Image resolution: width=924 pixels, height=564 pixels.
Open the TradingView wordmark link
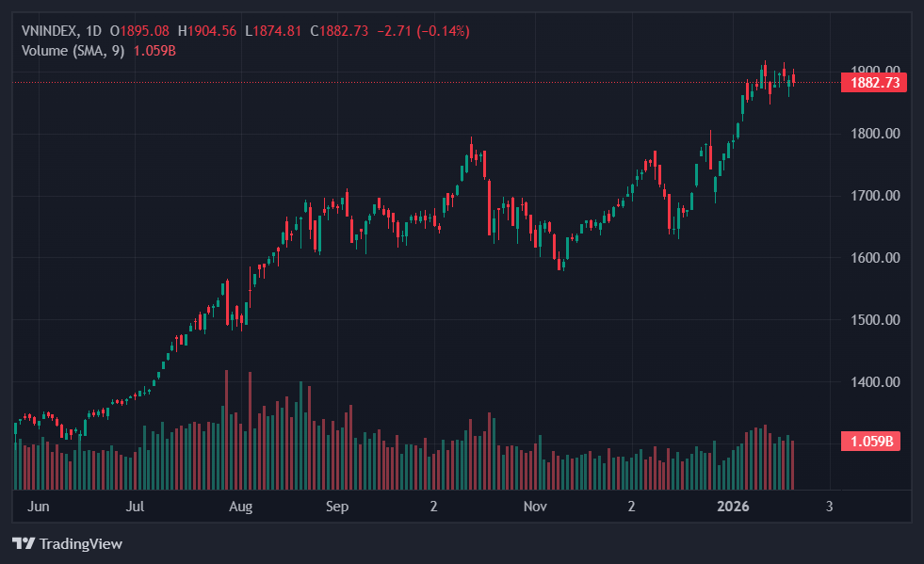coord(80,543)
